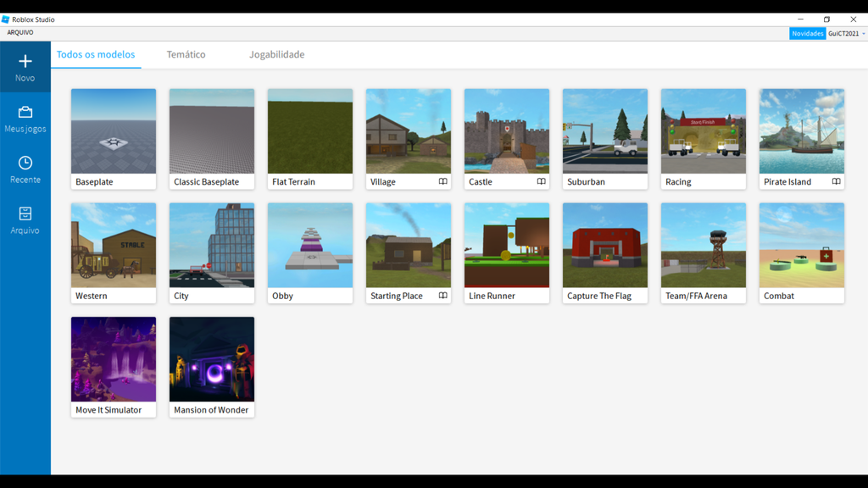Image resolution: width=868 pixels, height=488 pixels.
Task: Click the "Western" label text
Action: tap(92, 296)
